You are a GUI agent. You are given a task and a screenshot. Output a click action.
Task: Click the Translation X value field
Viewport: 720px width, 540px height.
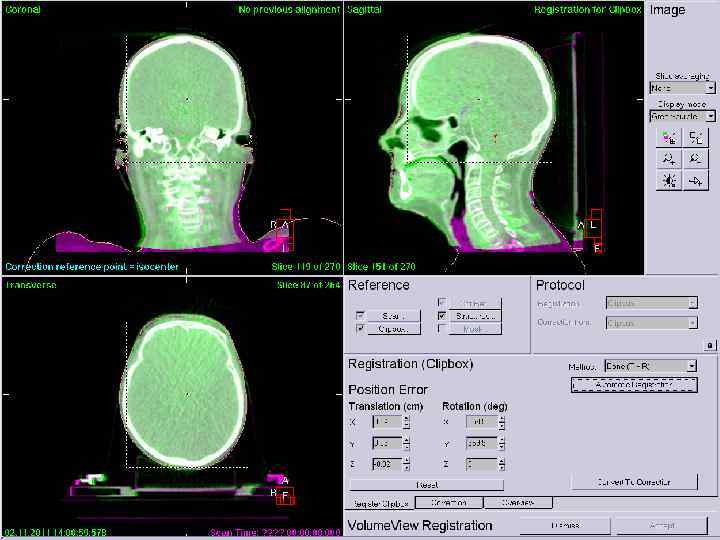pyautogui.click(x=388, y=422)
